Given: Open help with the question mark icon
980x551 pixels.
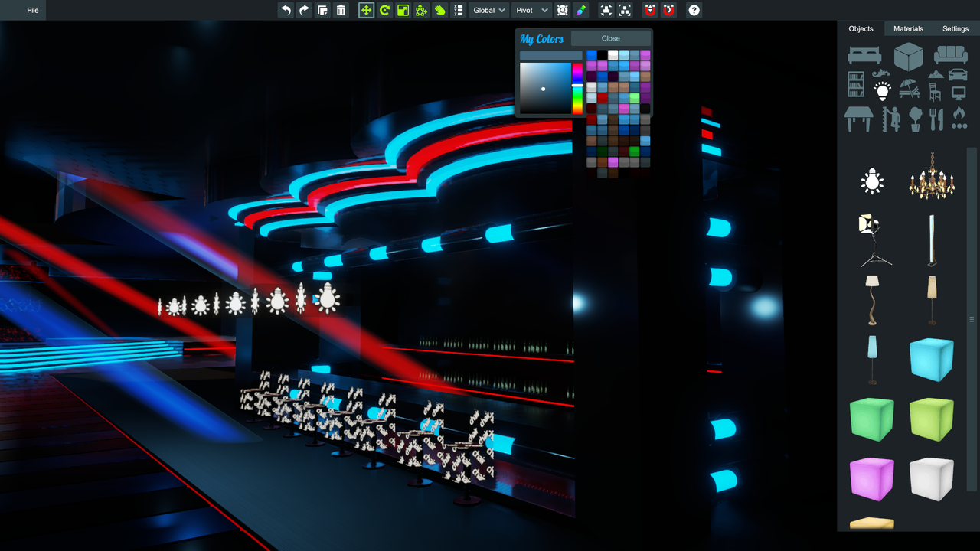Looking at the screenshot, I should pyautogui.click(x=694, y=10).
